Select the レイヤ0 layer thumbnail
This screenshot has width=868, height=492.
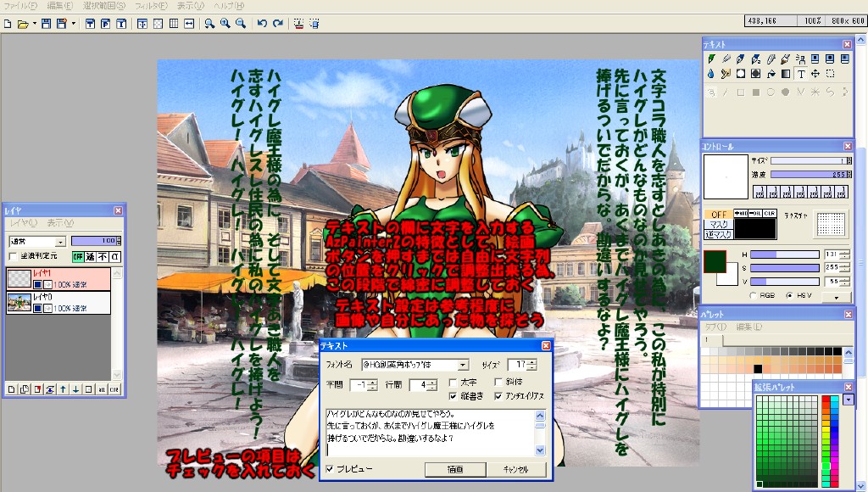19,303
